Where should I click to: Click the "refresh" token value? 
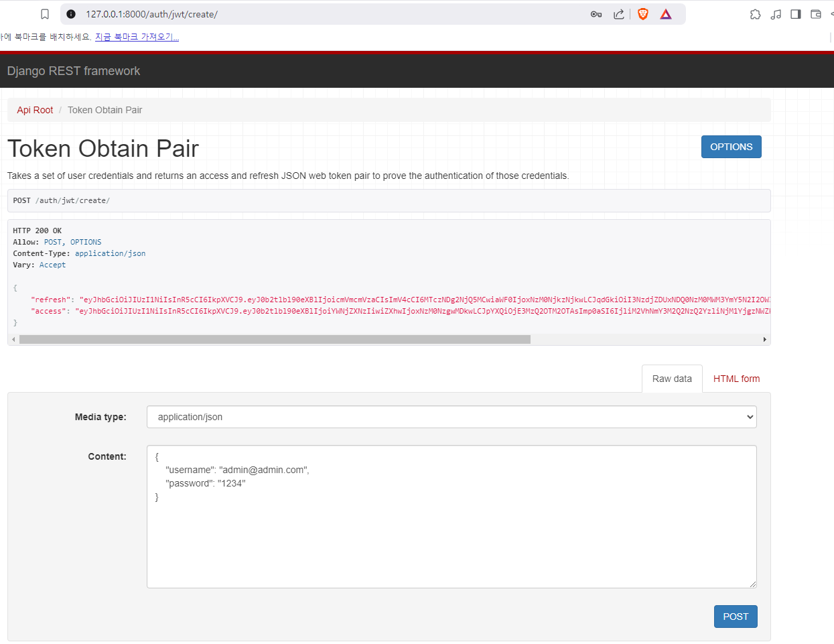(425, 300)
